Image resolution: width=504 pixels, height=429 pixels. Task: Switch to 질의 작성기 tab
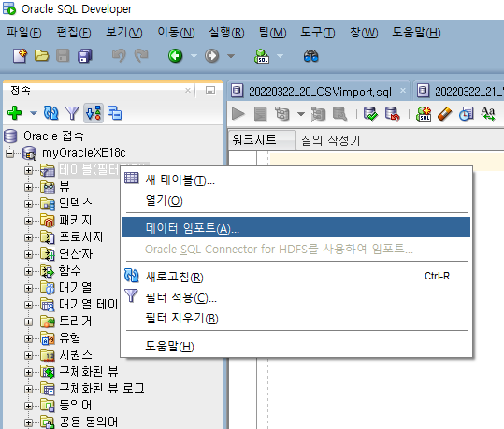[x=330, y=140]
